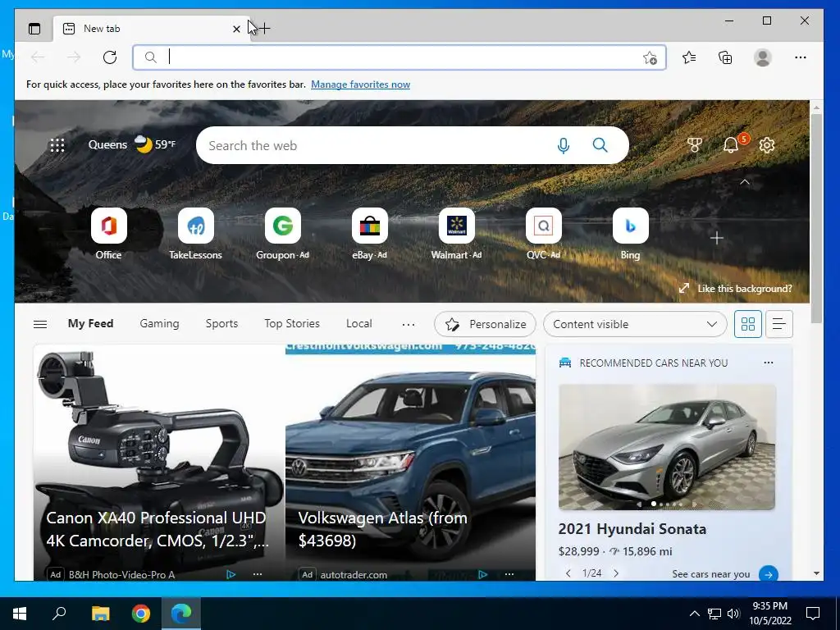840x630 pixels.
Task: Open the Office quick link
Action: click(x=109, y=234)
